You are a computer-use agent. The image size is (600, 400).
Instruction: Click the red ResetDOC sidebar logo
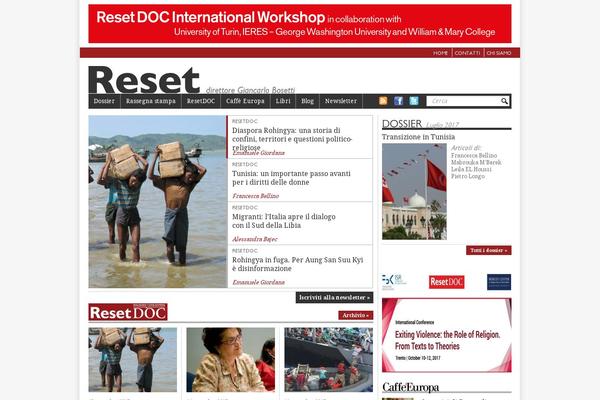coord(447,282)
